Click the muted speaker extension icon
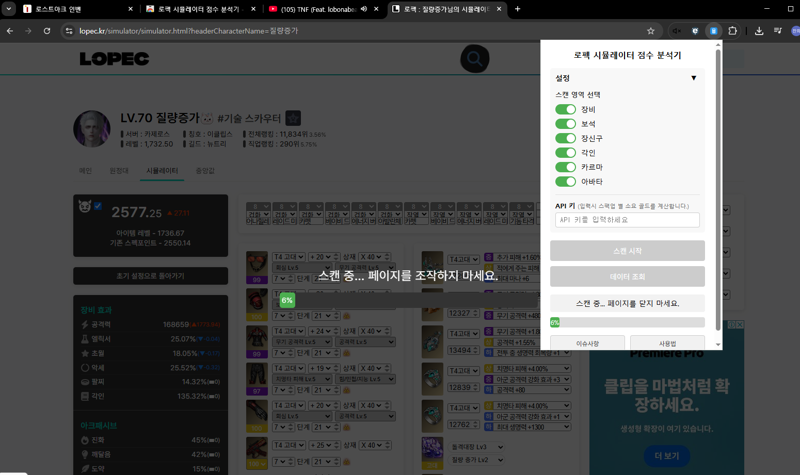 (677, 31)
